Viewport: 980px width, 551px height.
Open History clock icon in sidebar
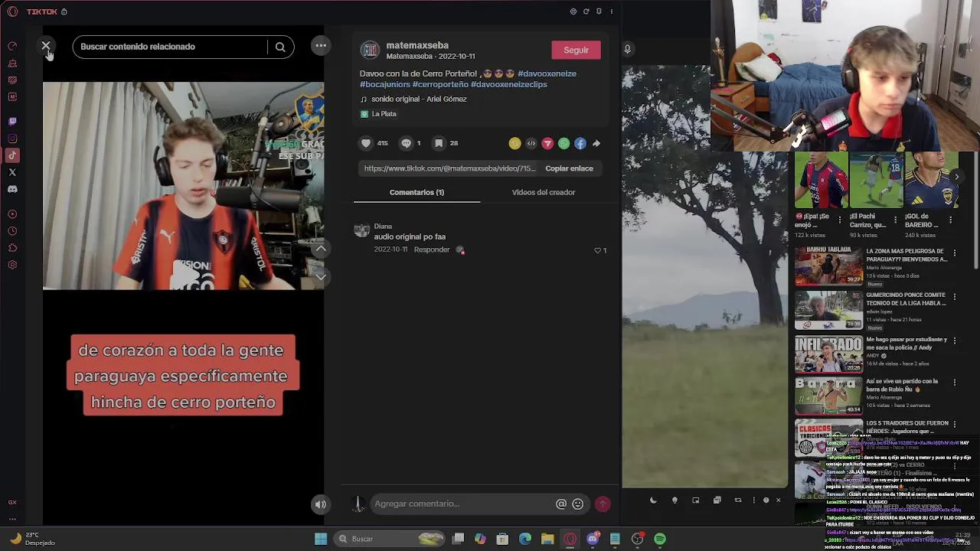(x=12, y=231)
